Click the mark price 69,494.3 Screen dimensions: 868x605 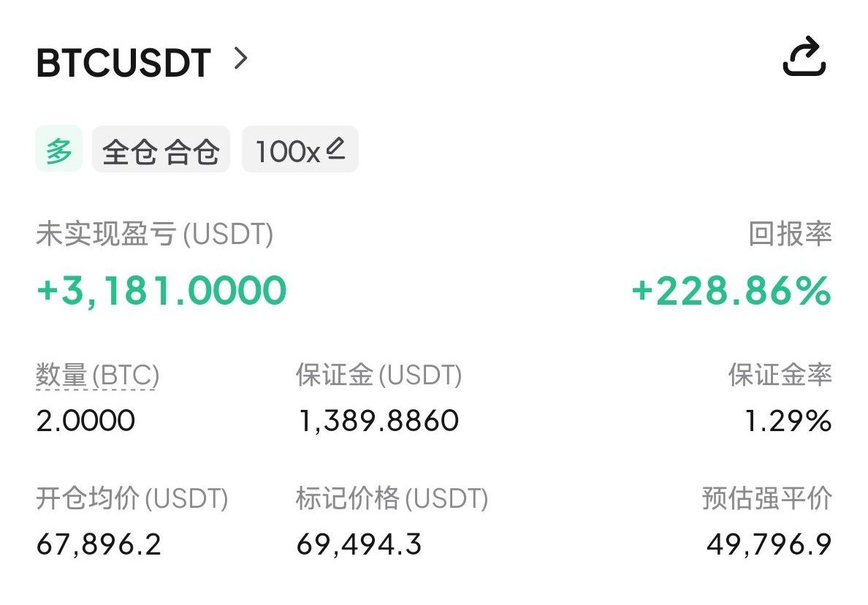[x=359, y=544]
